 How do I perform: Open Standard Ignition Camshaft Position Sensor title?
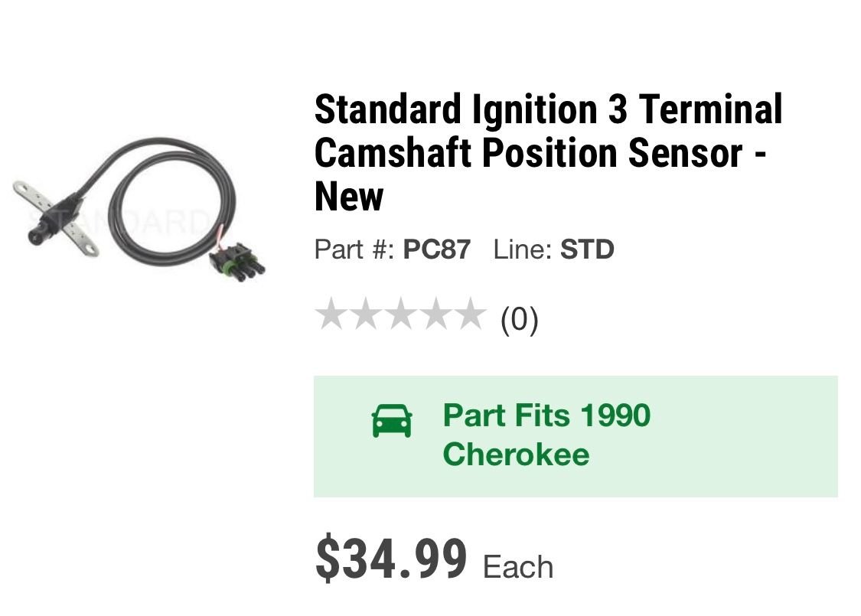point(548,152)
